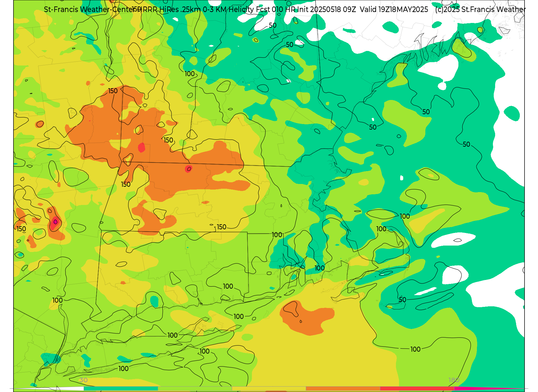Click the "Valid 19Z18MAY2025" text in title
This screenshot has width=538, height=392.
tap(394, 10)
